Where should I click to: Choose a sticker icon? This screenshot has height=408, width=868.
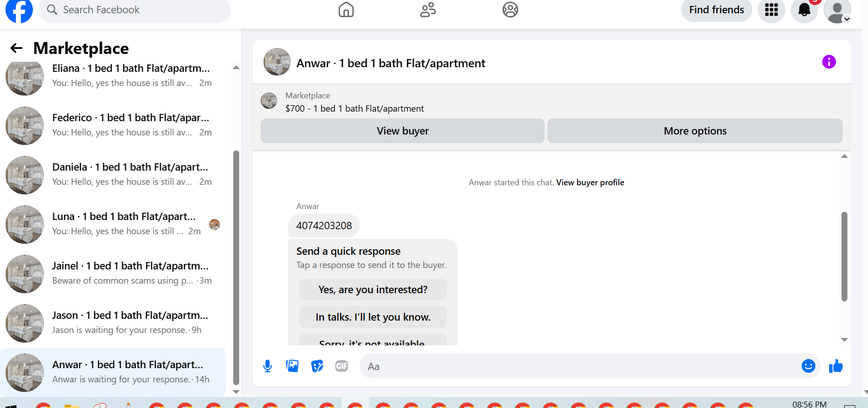pyautogui.click(x=317, y=366)
